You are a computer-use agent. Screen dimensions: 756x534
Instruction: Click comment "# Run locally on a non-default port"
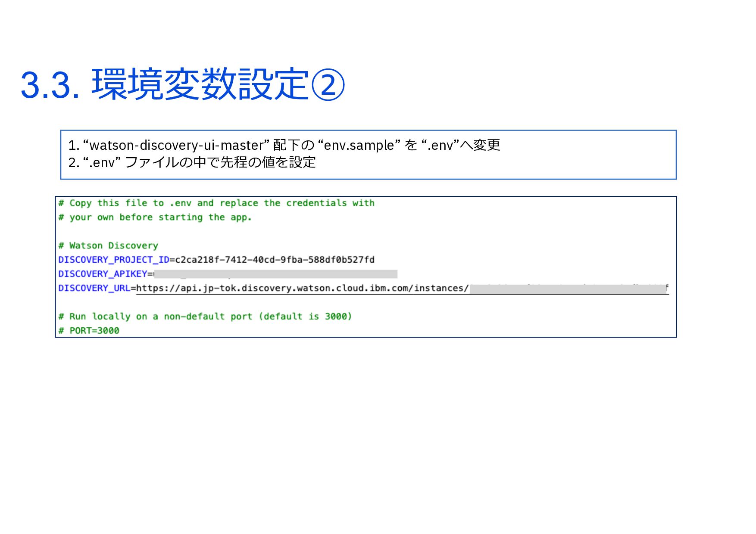tap(205, 317)
